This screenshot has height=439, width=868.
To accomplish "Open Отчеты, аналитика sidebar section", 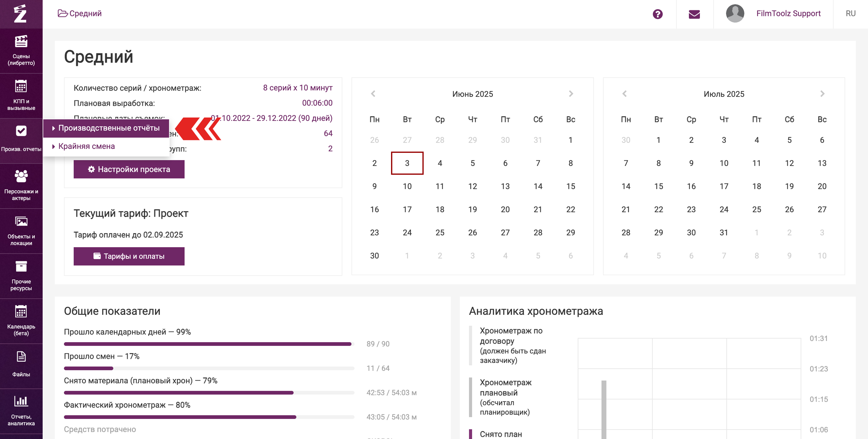I will point(21,412).
